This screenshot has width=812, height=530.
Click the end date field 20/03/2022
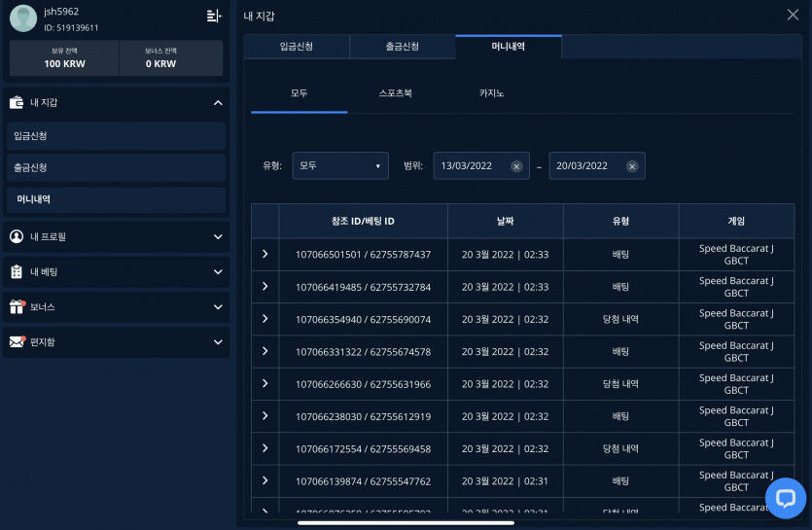[x=597, y=165]
